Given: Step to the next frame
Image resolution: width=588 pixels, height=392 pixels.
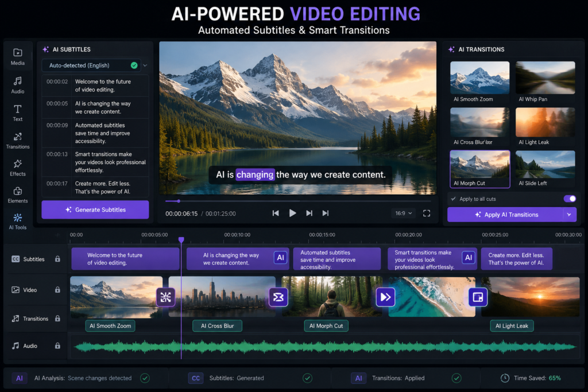Looking at the screenshot, I should pos(309,214).
